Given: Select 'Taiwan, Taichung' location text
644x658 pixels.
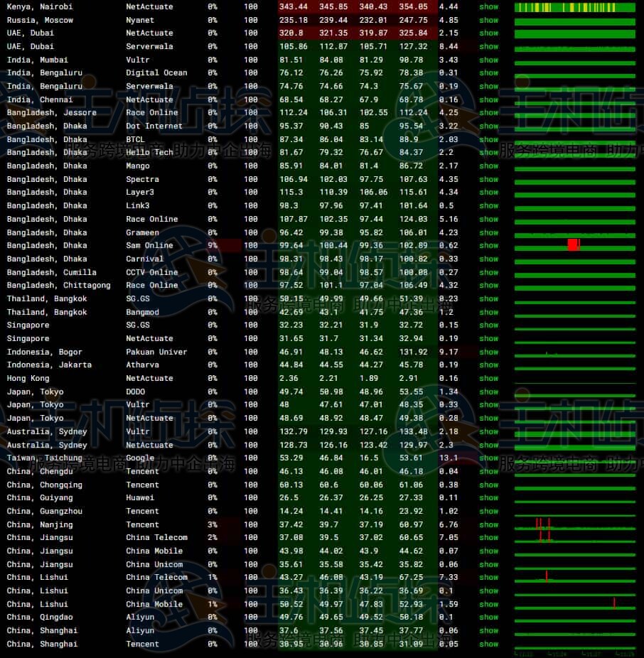Looking at the screenshot, I should point(45,458).
